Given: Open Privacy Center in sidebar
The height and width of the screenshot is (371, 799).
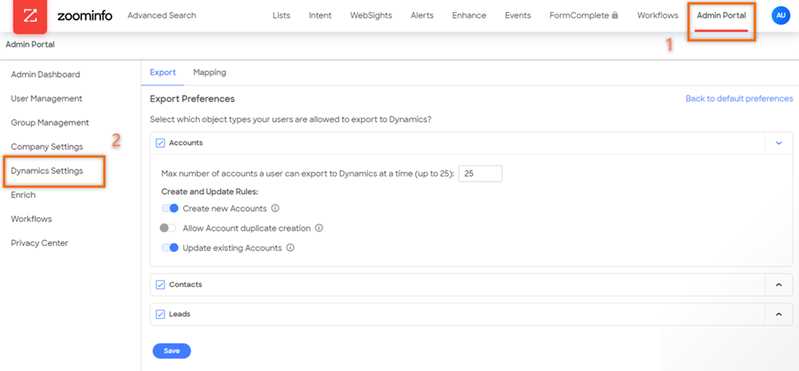Looking at the screenshot, I should point(39,243).
